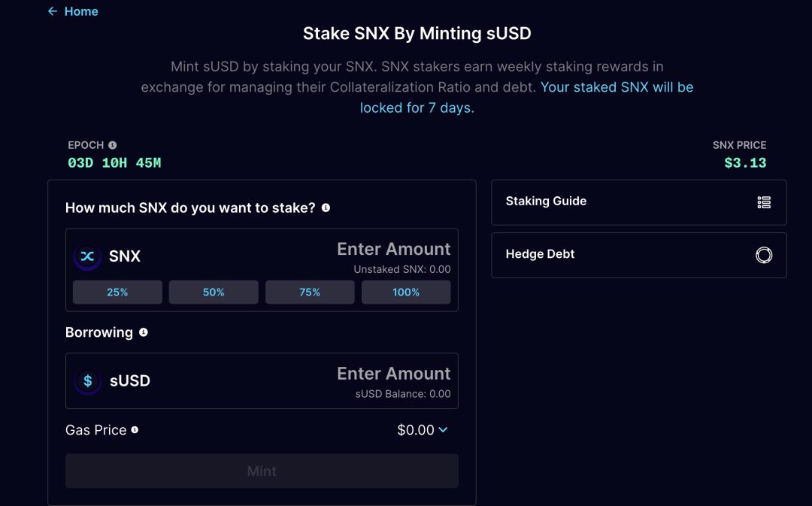This screenshot has width=812, height=506.
Task: Select 50% of unstaked SNX
Action: tap(214, 292)
